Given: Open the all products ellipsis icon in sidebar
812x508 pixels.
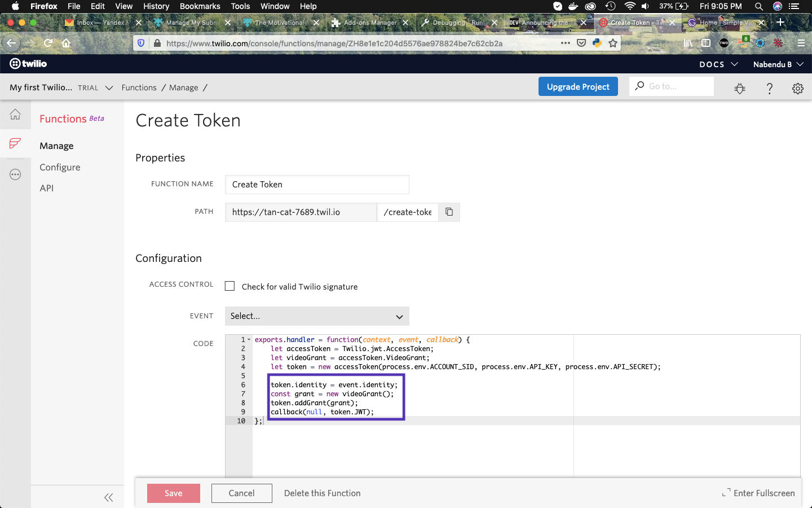Looking at the screenshot, I should click(15, 174).
